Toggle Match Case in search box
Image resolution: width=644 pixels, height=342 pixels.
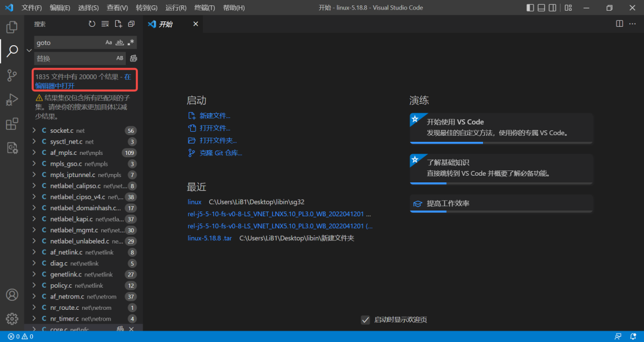109,42
